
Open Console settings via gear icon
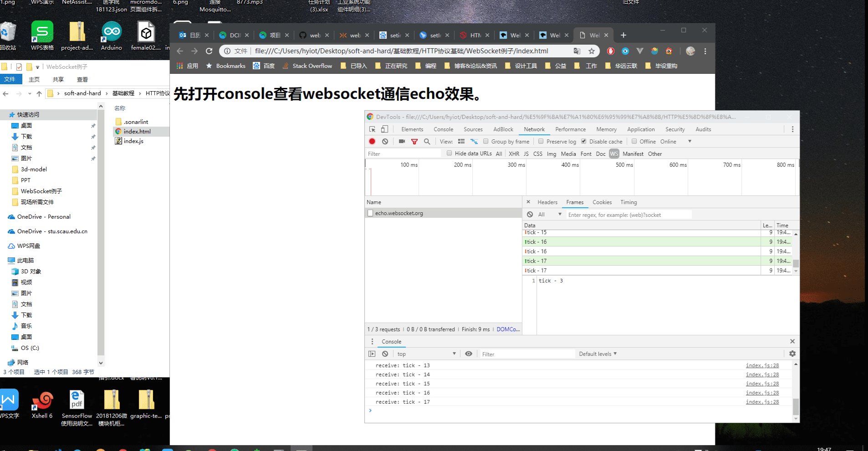(792, 354)
